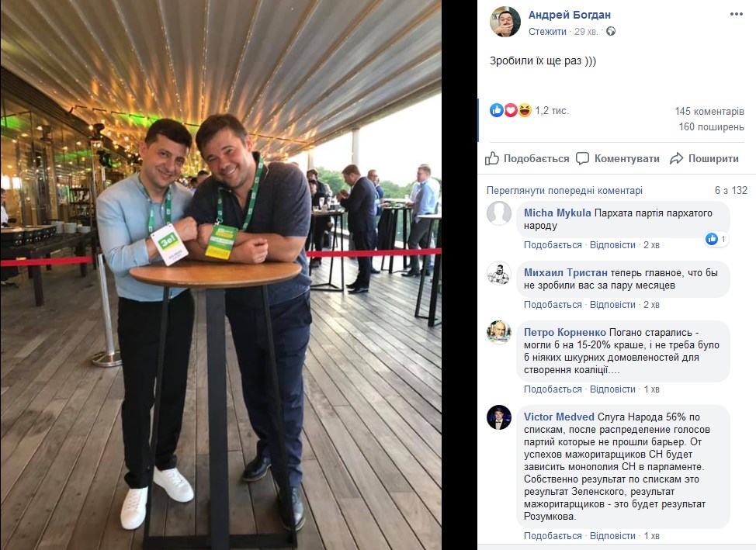This screenshot has height=550, width=756.
Task: Open Андрей Богдан's profile picture
Action: (505, 22)
